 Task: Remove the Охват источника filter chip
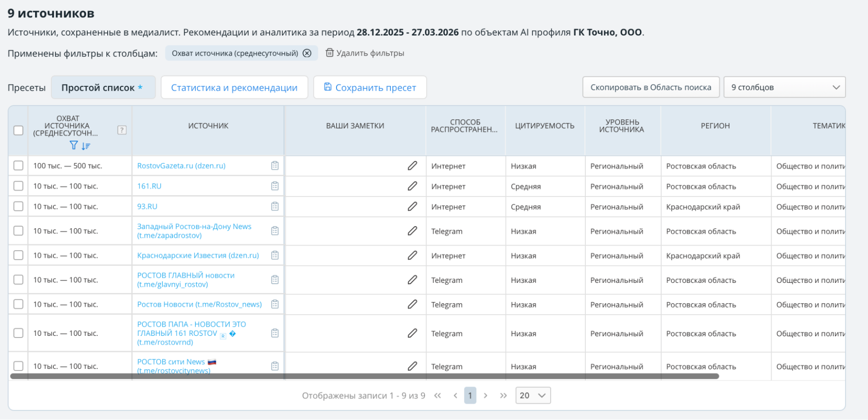pos(307,53)
